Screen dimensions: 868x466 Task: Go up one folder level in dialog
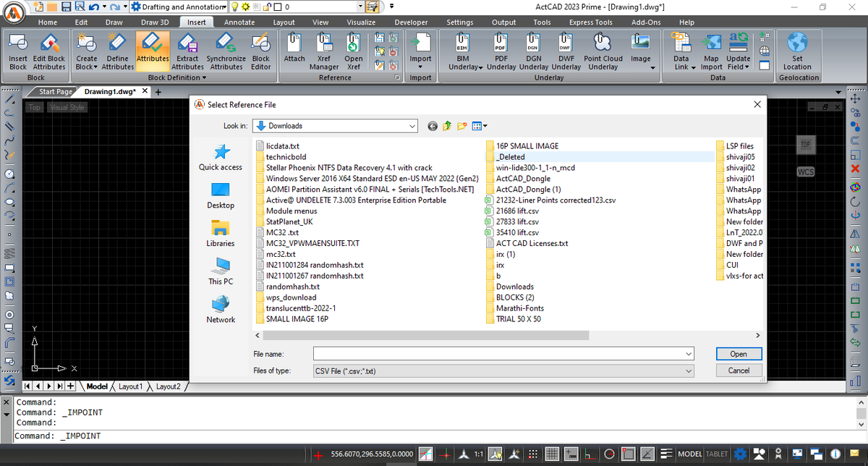pyautogui.click(x=448, y=126)
